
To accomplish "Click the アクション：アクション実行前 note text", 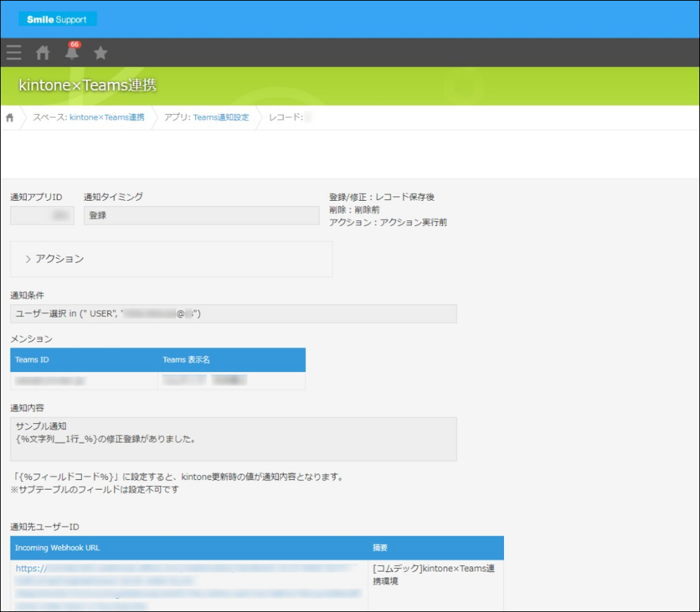I will tap(388, 222).
